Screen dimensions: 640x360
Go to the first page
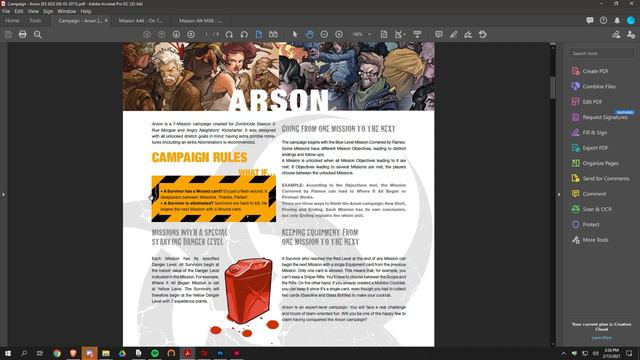tap(147, 35)
